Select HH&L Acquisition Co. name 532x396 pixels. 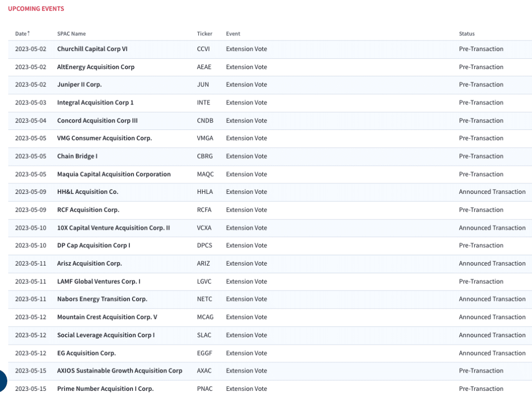pos(88,192)
